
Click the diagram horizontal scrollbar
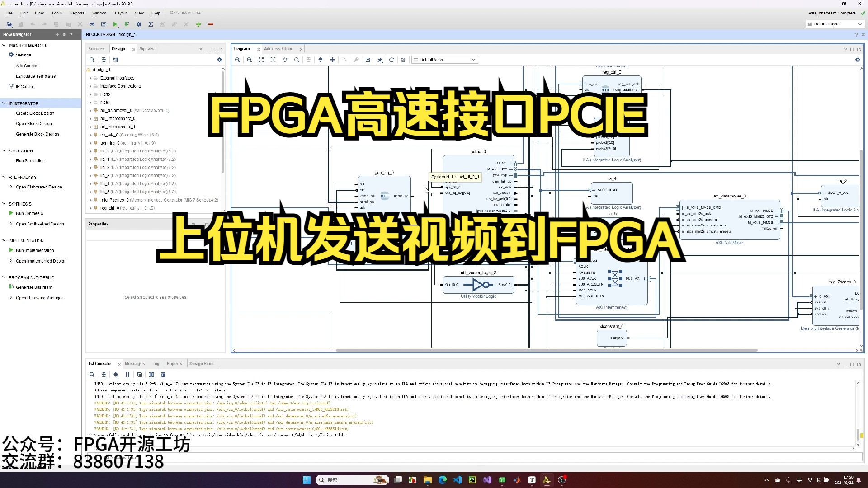pos(547,350)
